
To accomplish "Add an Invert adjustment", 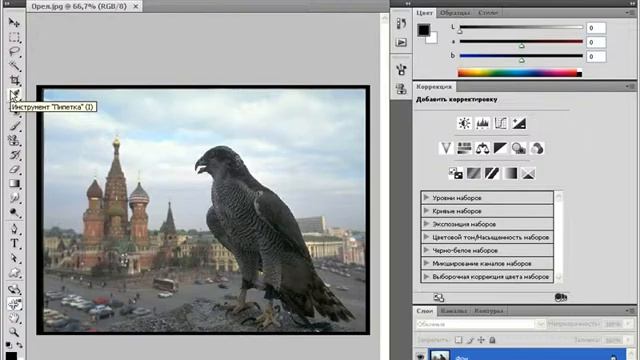I will 456,173.
